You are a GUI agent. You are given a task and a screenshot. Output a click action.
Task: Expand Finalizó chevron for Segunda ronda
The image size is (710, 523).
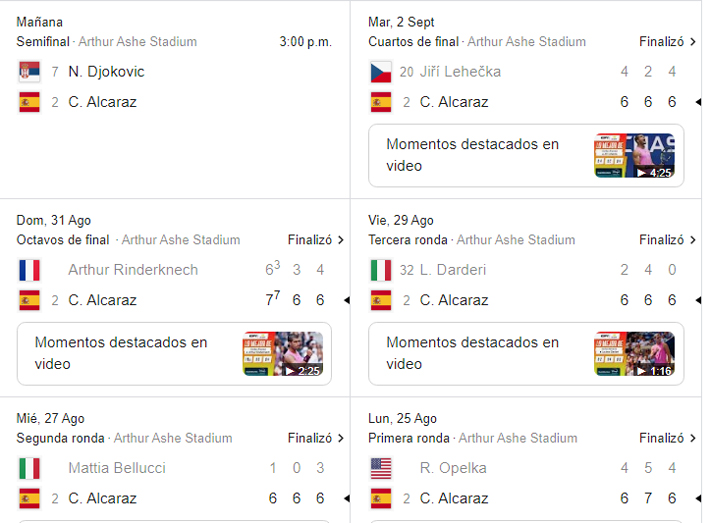[340, 438]
